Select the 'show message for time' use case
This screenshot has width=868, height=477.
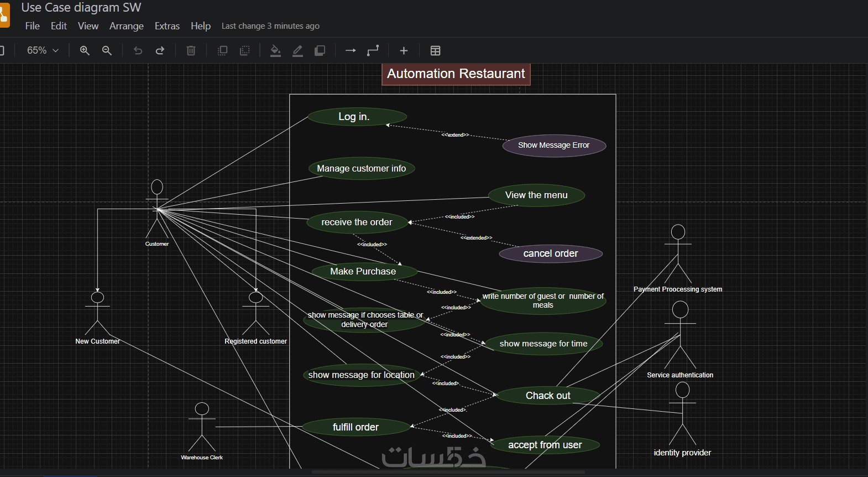543,344
